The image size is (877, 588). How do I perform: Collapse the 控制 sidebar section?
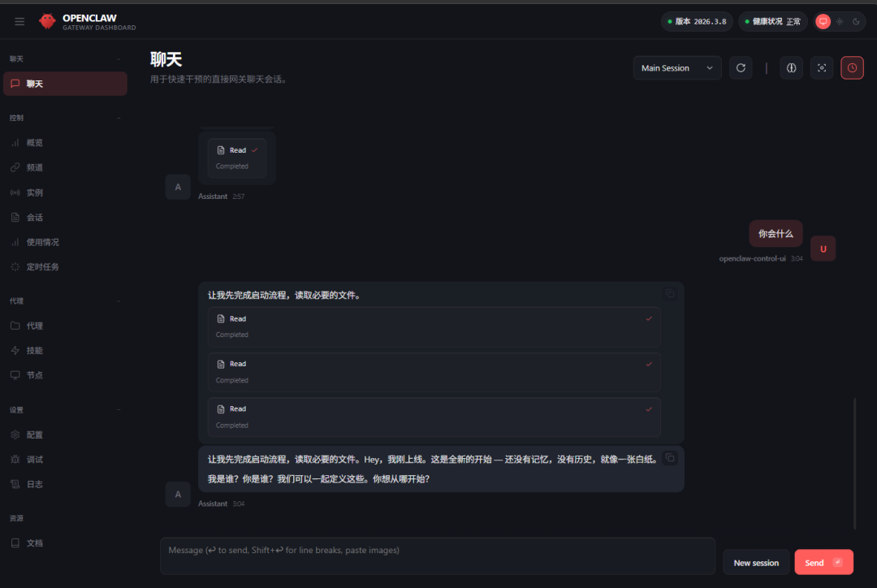pos(119,118)
